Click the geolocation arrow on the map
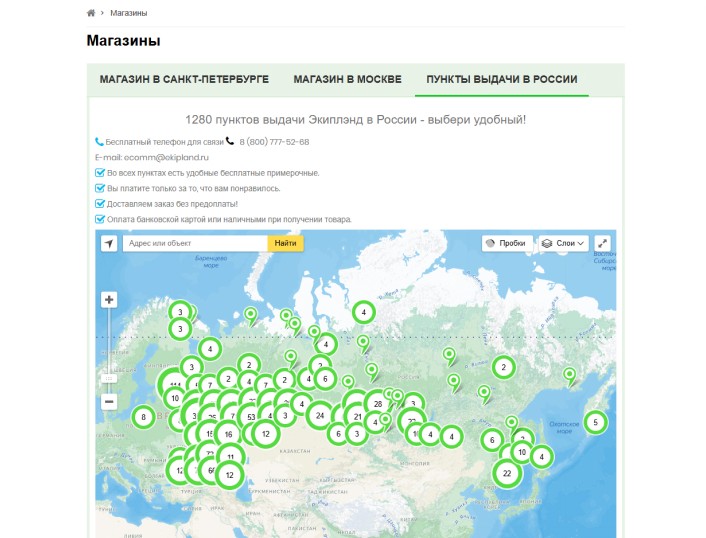This screenshot has height=538, width=706. (109, 243)
